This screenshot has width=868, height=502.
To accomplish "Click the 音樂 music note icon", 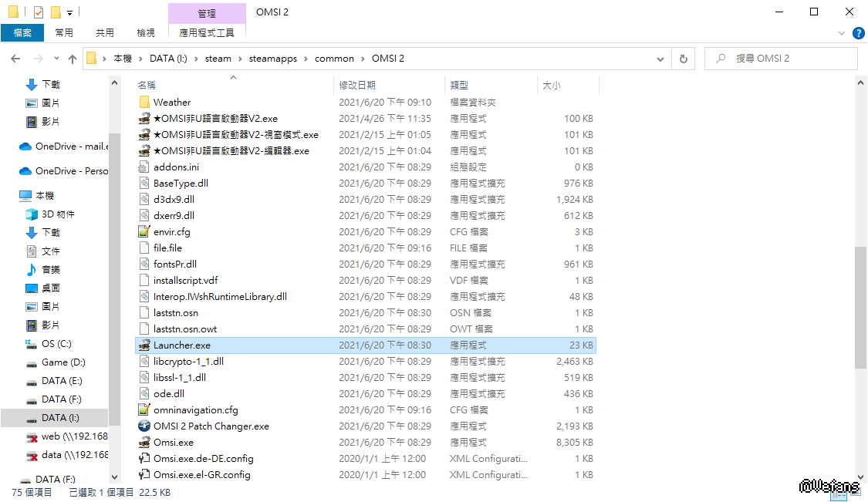I will (x=32, y=270).
